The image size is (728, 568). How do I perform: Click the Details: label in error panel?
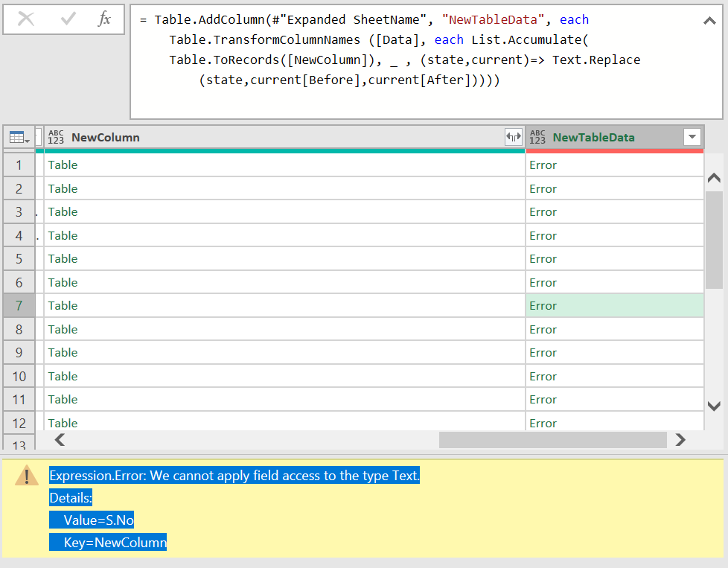point(71,498)
